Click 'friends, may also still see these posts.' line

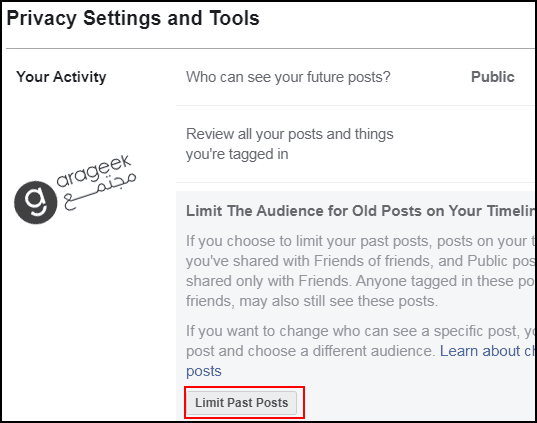[312, 301]
